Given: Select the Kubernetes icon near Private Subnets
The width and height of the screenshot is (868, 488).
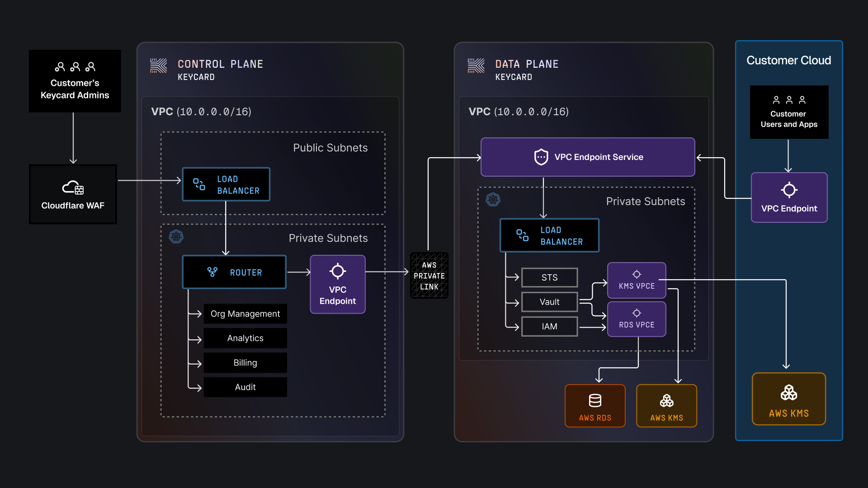Looking at the screenshot, I should (x=176, y=236).
